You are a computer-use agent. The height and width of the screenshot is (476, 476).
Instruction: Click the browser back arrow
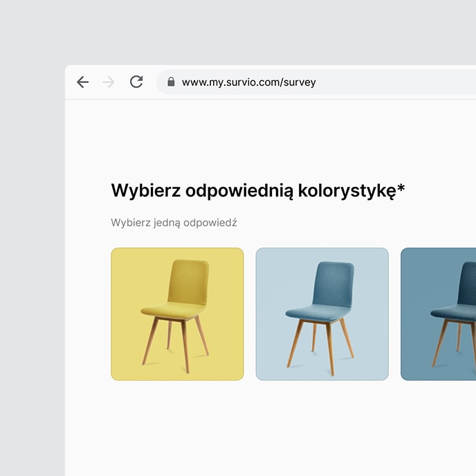pyautogui.click(x=82, y=82)
